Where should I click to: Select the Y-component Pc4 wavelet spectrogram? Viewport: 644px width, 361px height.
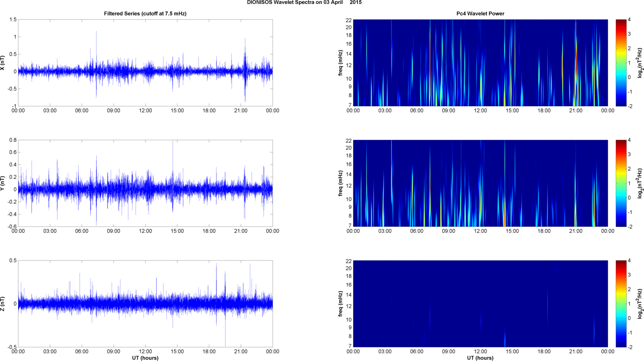coord(480,183)
